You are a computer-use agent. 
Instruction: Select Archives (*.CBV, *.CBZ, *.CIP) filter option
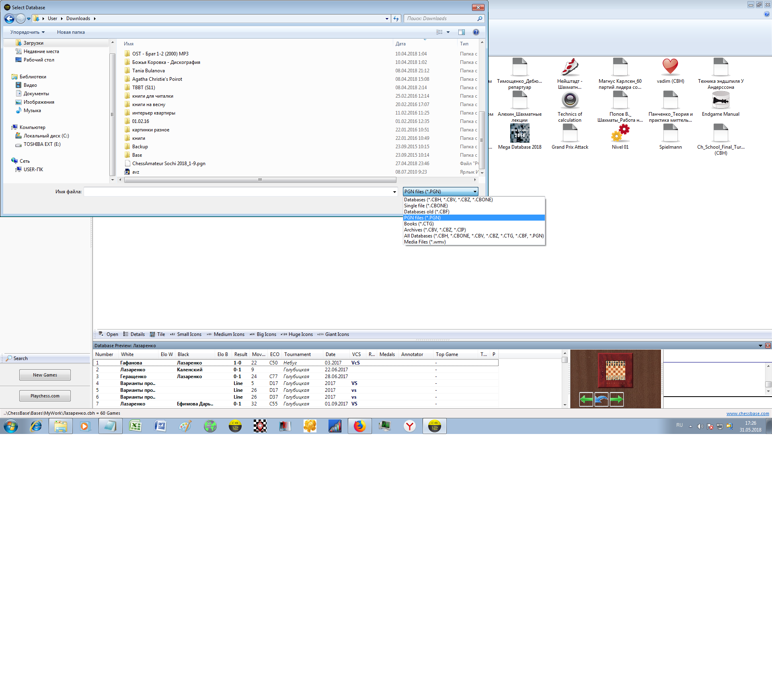coord(474,230)
